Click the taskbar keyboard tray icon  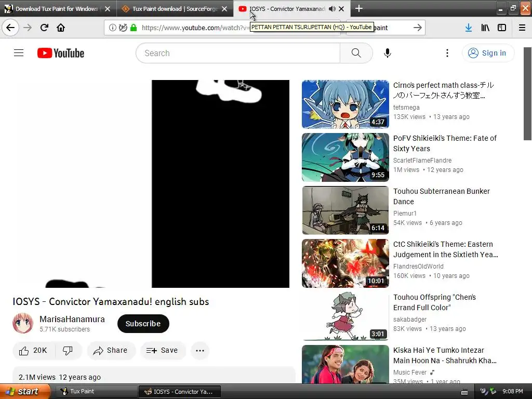click(x=464, y=392)
